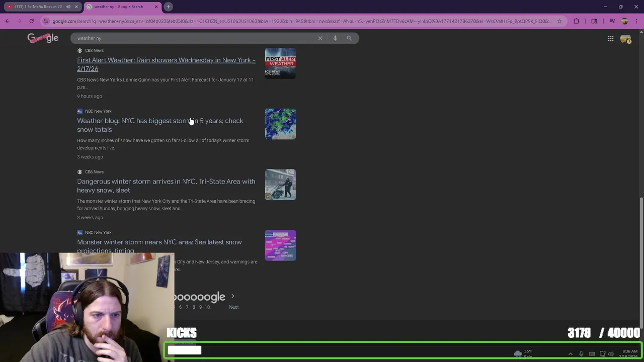Click the '9 hours ago' timestamp

coord(90,96)
